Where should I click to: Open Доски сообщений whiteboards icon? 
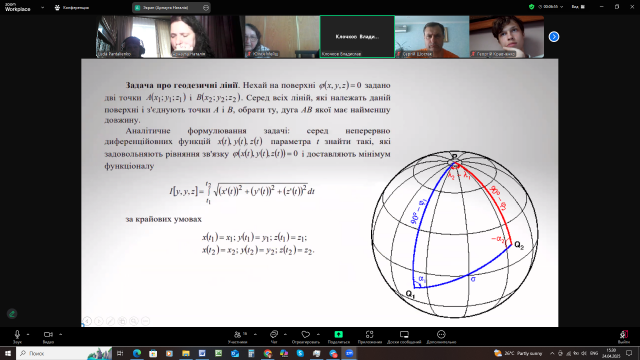pyautogui.click(x=404, y=337)
